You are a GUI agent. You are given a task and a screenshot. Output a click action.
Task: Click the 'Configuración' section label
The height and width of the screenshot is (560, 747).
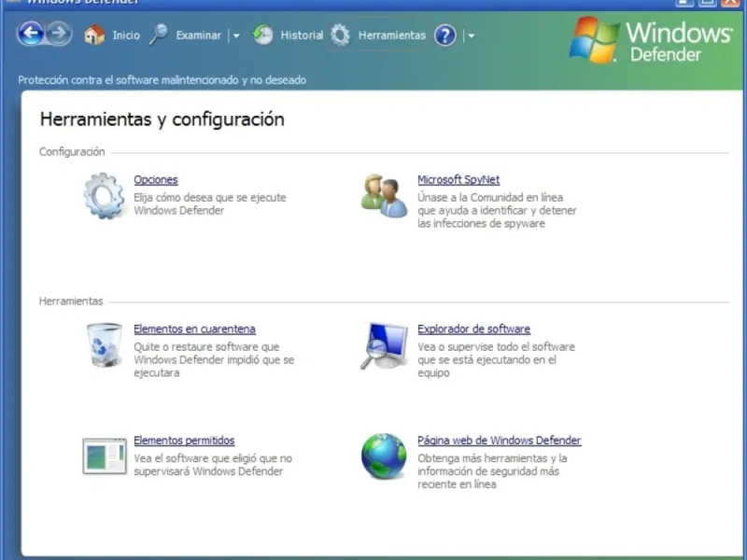72,152
